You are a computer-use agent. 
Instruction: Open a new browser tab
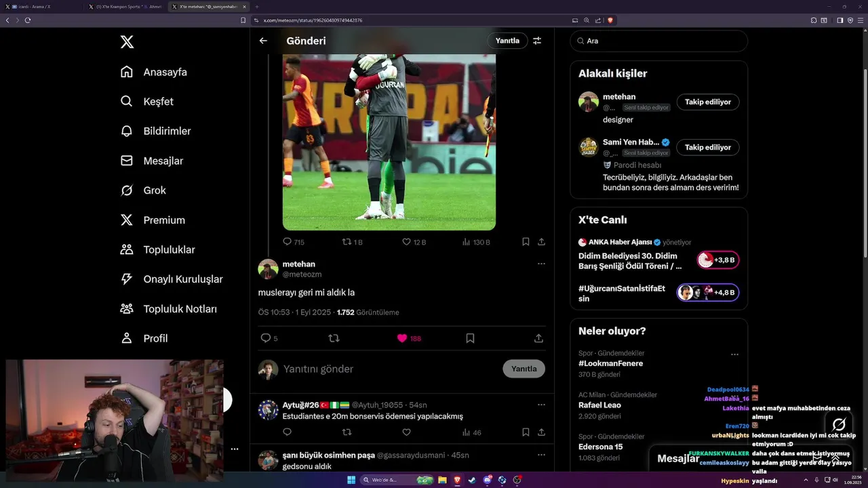point(256,7)
